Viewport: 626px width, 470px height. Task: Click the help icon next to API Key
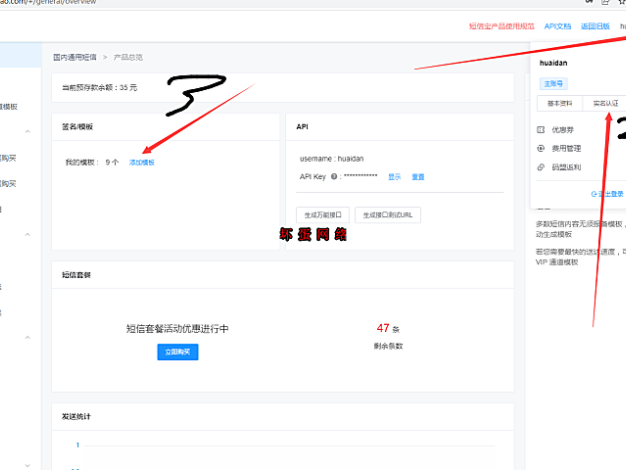pos(334,176)
